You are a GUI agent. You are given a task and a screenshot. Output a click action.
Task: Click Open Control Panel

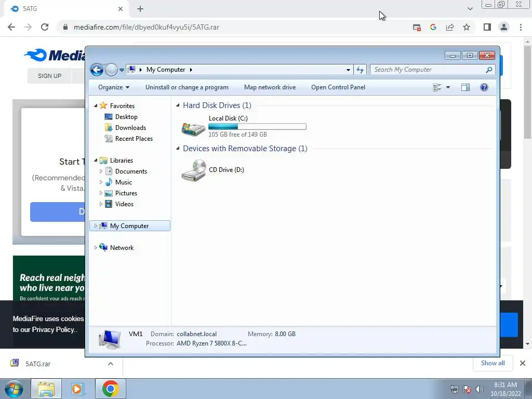338,87
